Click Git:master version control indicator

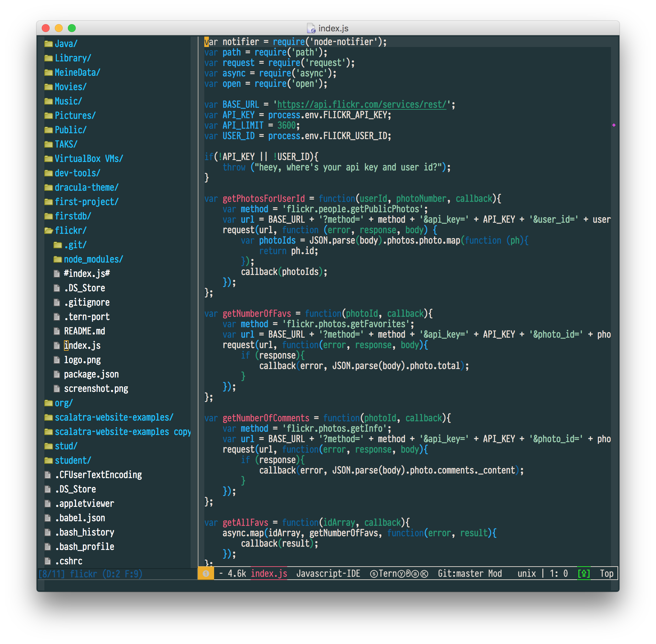tap(460, 574)
